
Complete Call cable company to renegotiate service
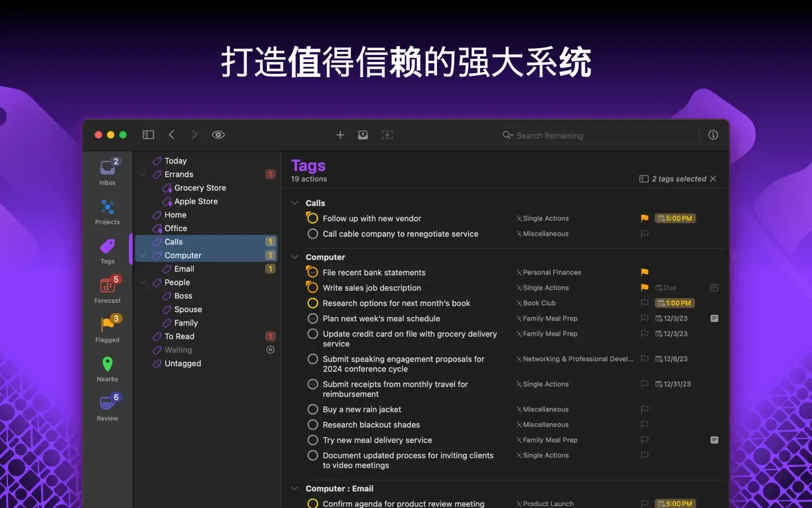coord(313,234)
